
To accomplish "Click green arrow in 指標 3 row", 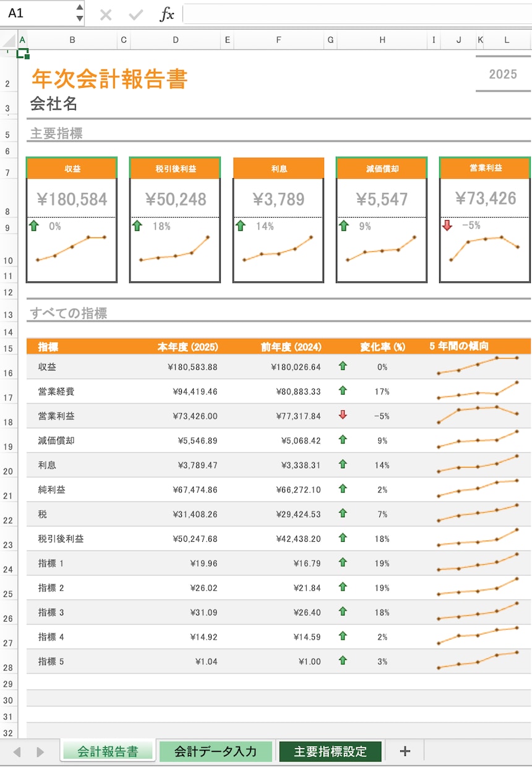I will click(343, 611).
